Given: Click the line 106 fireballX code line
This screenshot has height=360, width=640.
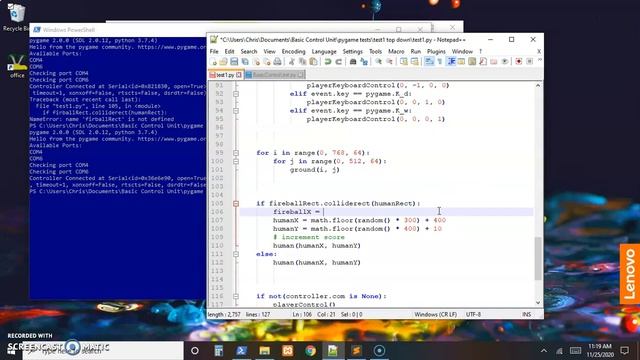Looking at the screenshot, I should (x=386, y=212).
